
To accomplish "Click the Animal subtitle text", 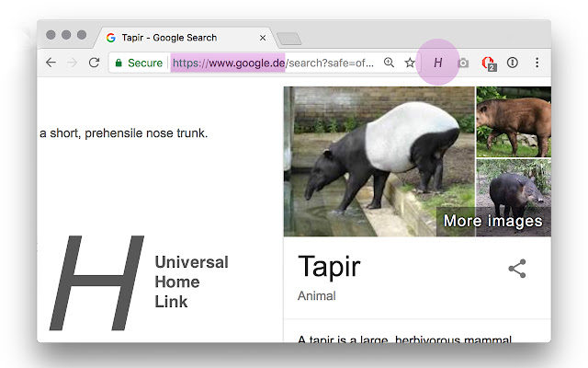I will click(x=316, y=296).
